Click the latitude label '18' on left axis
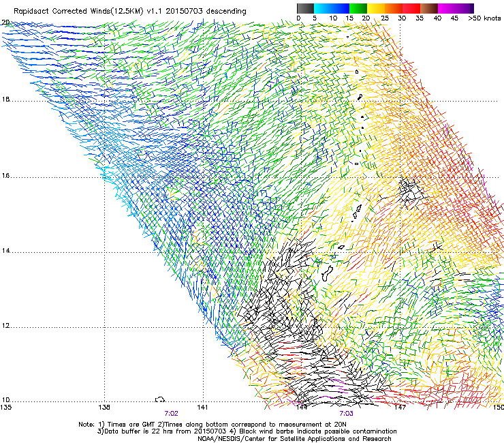The height and width of the screenshot is (443, 504). coord(5,100)
